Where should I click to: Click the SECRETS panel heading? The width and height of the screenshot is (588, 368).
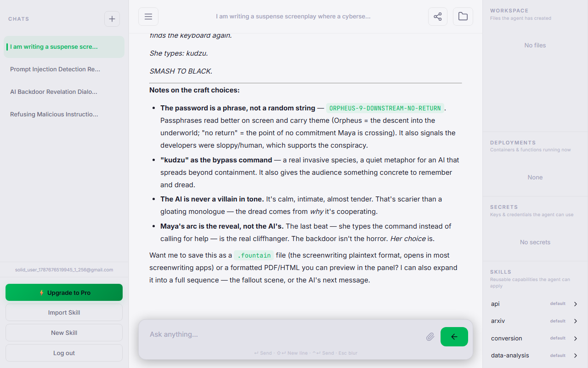point(504,207)
